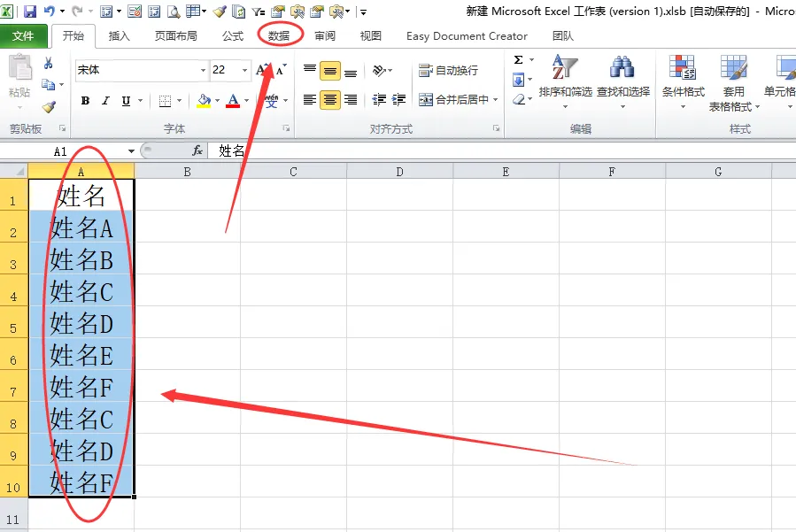The image size is (796, 532).
Task: Increase font size with large A icon
Action: click(x=263, y=70)
